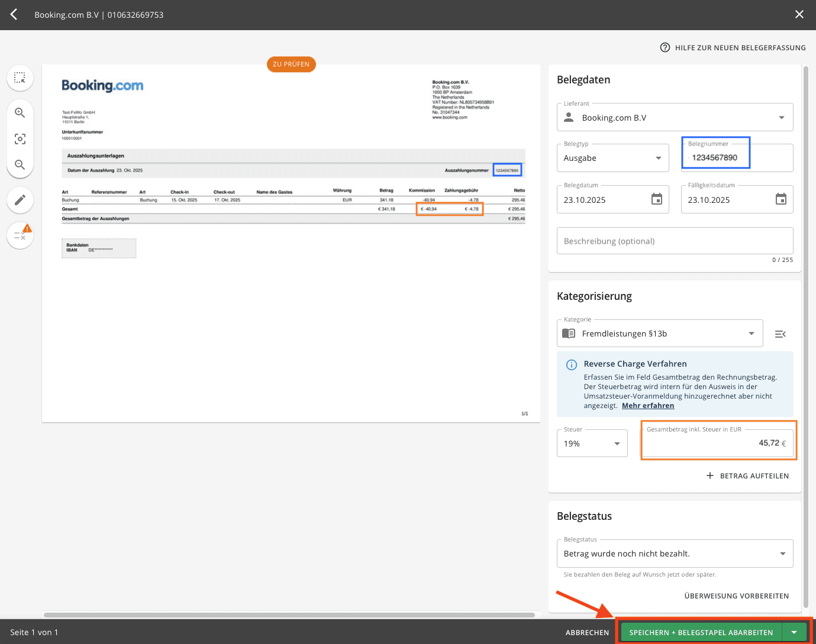816x644 pixels.
Task: Fit document to view with center-focus icon
Action: tap(20, 139)
